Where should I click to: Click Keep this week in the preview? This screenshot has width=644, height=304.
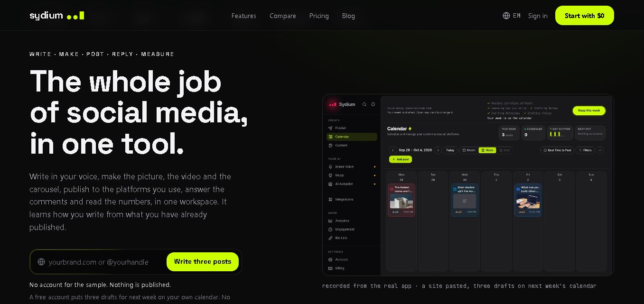589,111
